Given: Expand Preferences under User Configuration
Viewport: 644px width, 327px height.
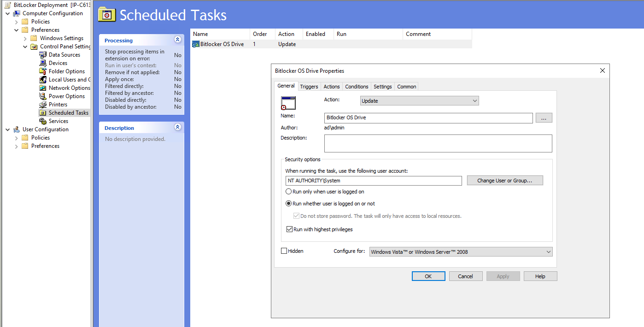Looking at the screenshot, I should coord(17,146).
